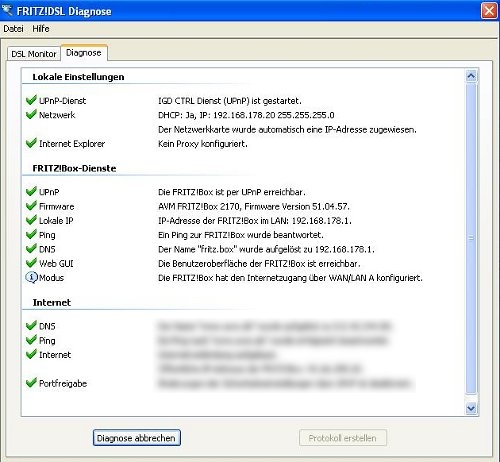Click the scrollbar down arrow
The image size is (500, 462).
click(x=471, y=408)
